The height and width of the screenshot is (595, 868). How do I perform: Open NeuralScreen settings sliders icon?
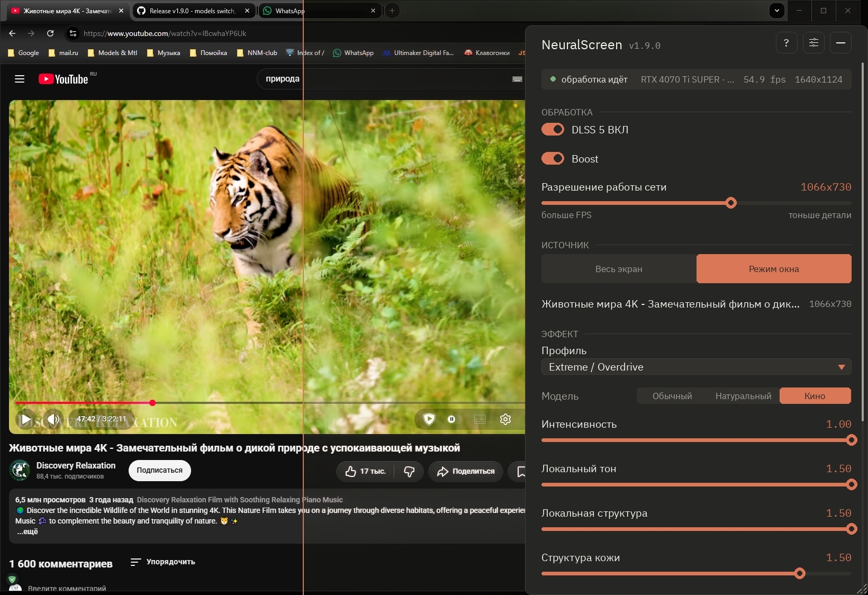813,43
